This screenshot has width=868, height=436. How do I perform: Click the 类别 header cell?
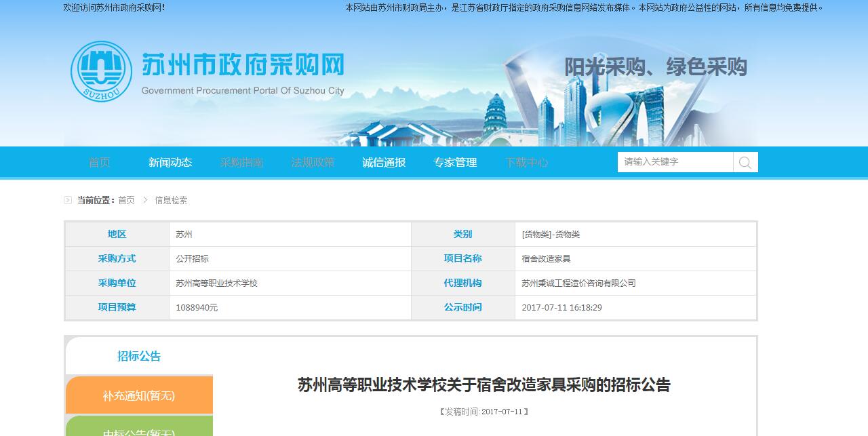(x=462, y=234)
